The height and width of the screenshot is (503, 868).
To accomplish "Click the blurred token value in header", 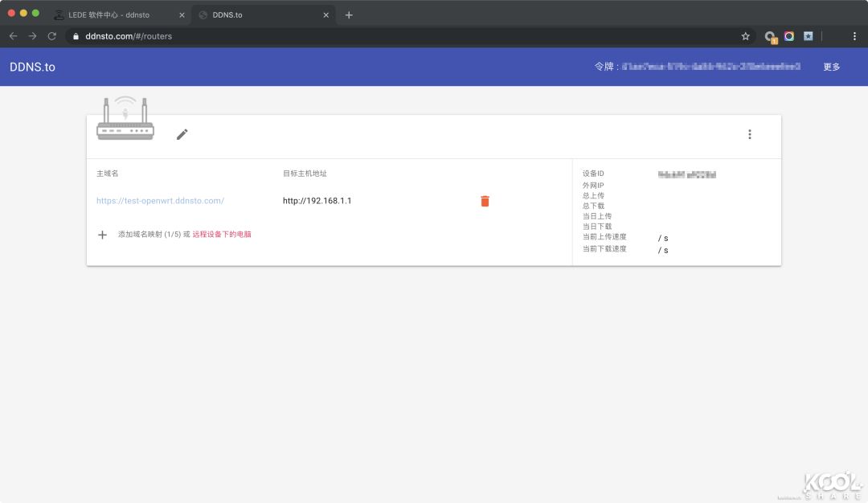I will [x=710, y=67].
